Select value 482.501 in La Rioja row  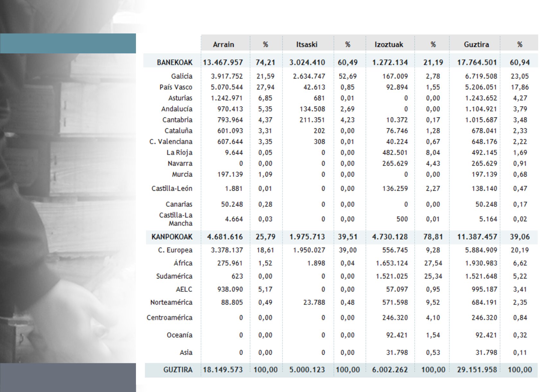click(395, 153)
